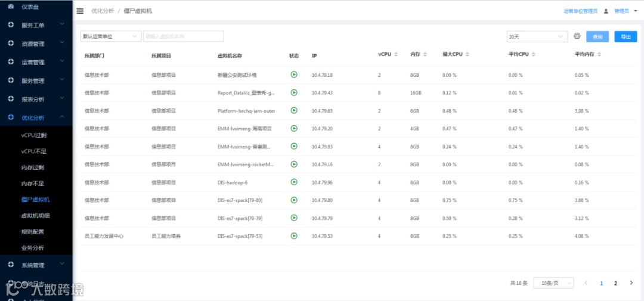
Task: Open the 10条/页 page size dropdown
Action: click(553, 283)
